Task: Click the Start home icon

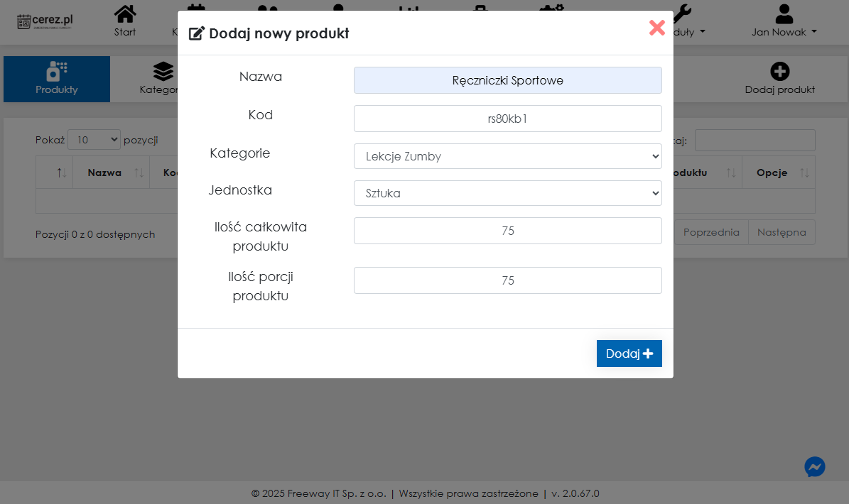Action: tap(124, 12)
